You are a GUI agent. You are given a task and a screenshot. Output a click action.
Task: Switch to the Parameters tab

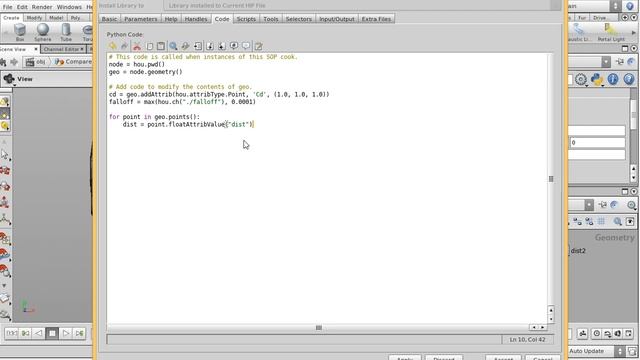coord(141,19)
